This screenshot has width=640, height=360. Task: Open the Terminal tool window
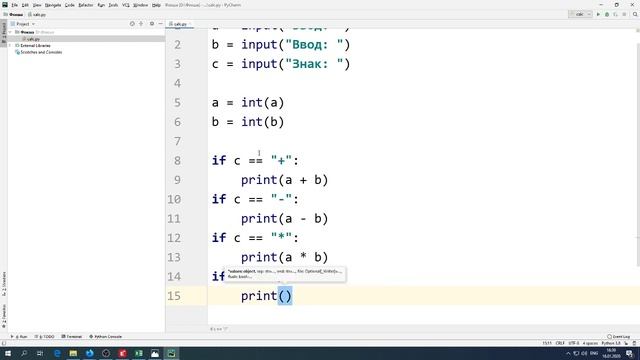(71, 337)
